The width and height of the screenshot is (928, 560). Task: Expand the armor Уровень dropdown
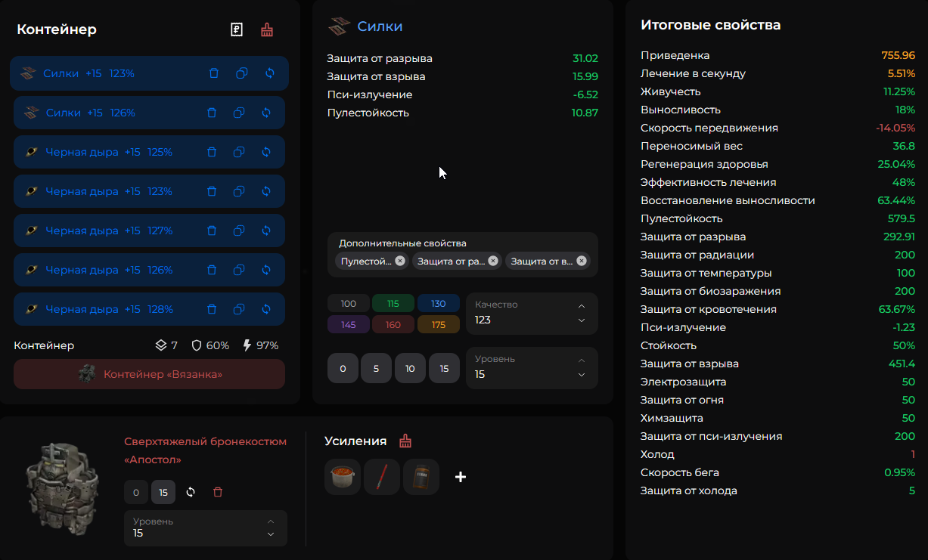click(x=205, y=528)
